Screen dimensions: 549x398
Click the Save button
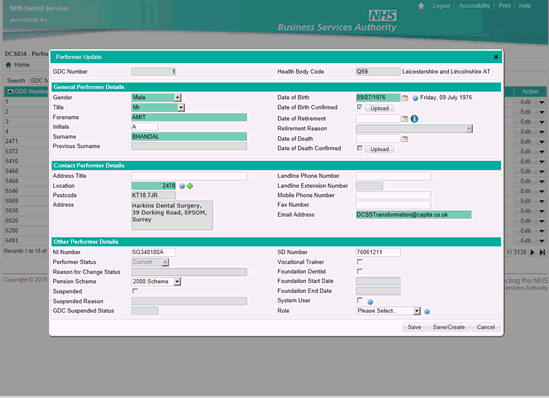pyautogui.click(x=414, y=327)
